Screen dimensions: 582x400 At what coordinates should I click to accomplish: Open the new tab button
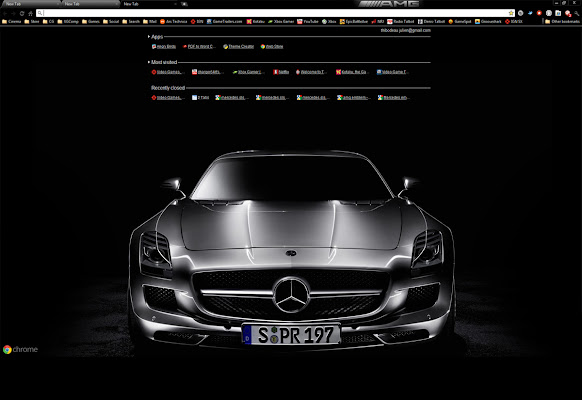click(x=184, y=4)
